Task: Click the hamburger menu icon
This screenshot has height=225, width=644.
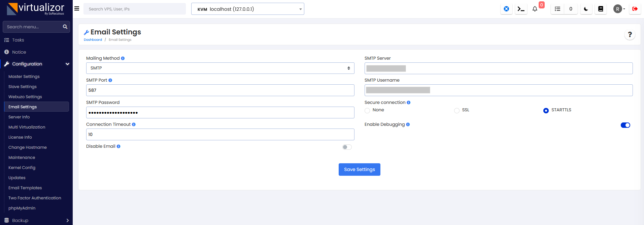Action: pos(77,9)
